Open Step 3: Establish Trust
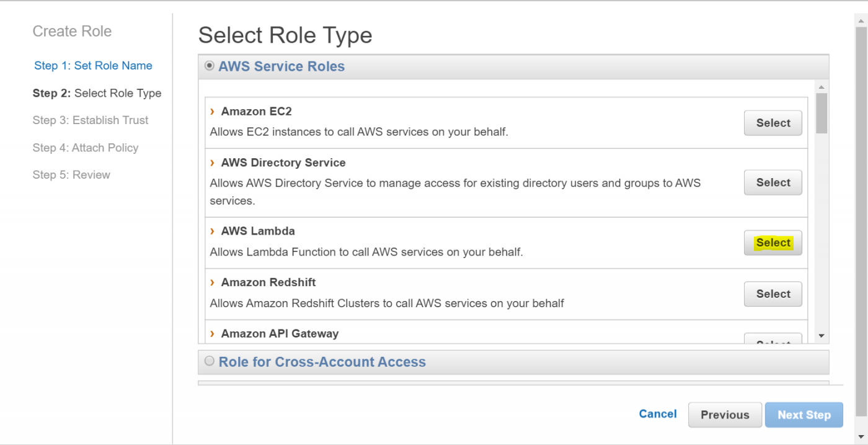Image resolution: width=868 pixels, height=445 pixels. (91, 120)
